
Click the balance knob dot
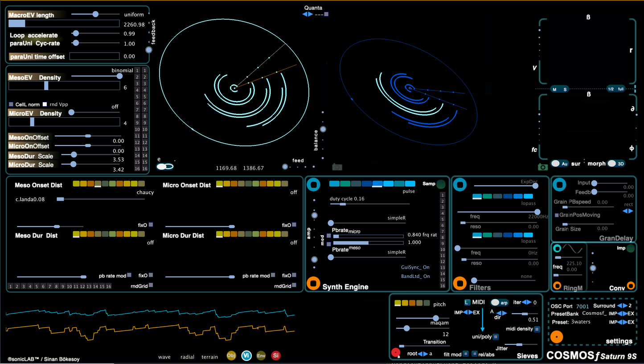(x=323, y=129)
